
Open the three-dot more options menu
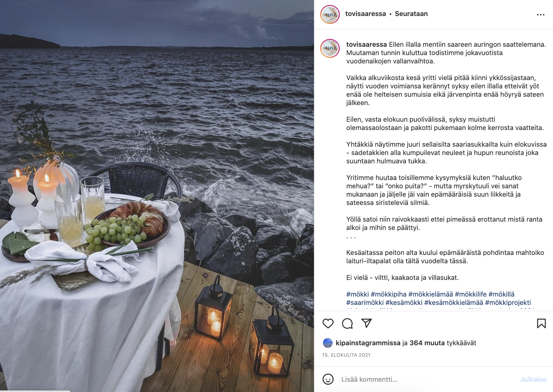(x=541, y=15)
